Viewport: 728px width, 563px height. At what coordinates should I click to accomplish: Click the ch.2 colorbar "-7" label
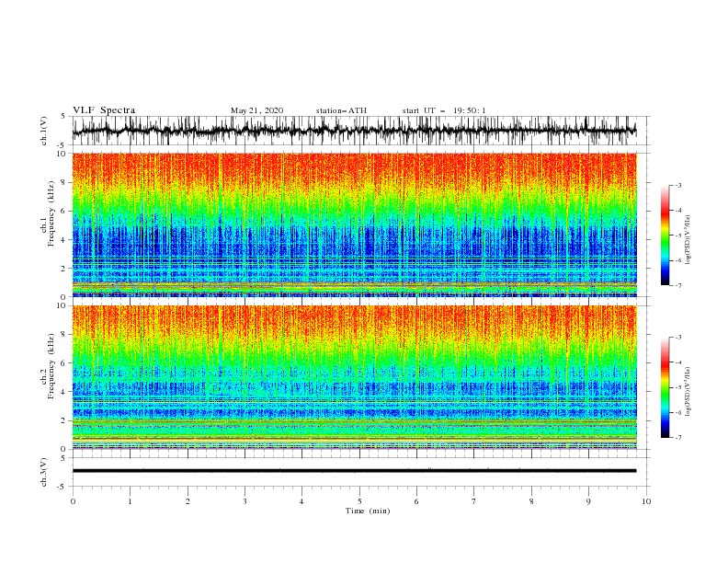tap(678, 438)
